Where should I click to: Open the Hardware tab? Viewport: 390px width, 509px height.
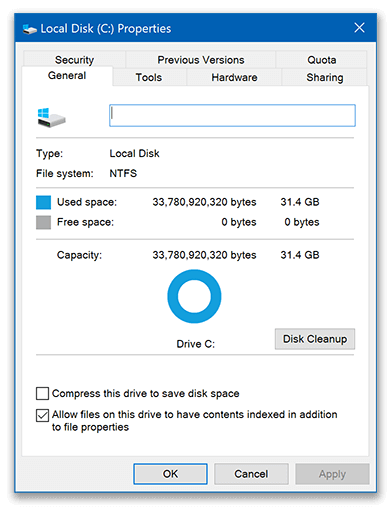coord(234,77)
